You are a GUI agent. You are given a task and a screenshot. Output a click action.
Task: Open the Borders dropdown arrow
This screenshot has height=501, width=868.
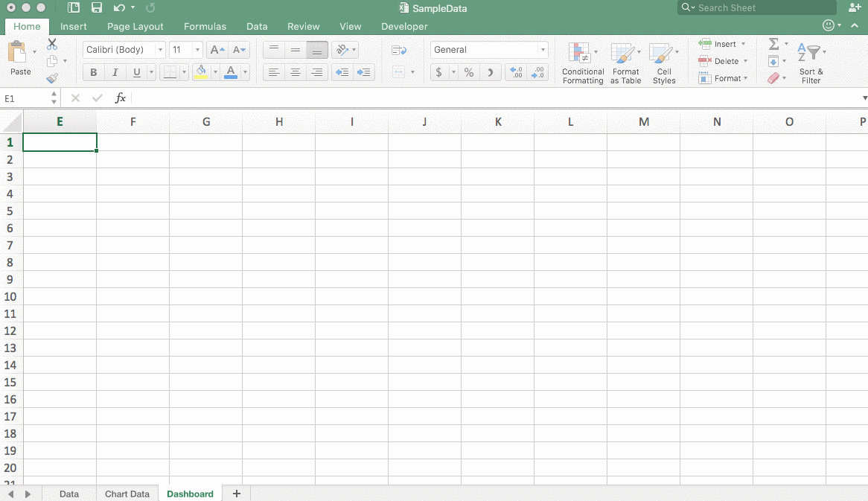(184, 72)
